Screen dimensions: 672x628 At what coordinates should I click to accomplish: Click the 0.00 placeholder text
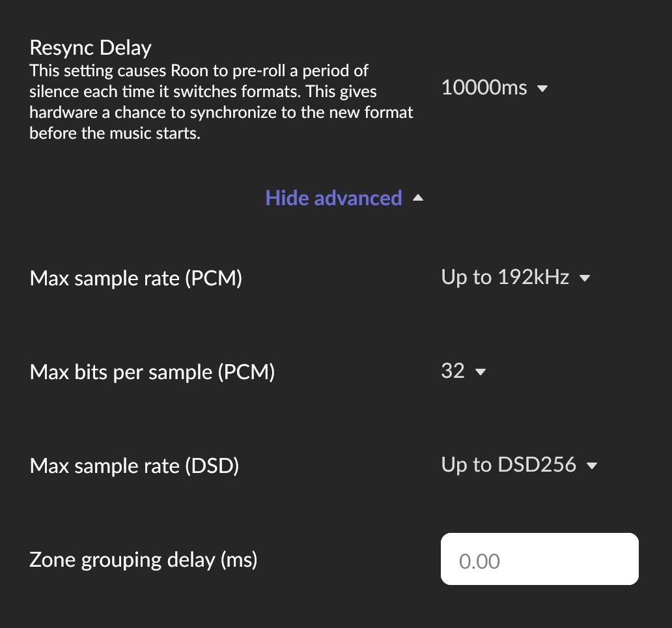click(x=479, y=561)
